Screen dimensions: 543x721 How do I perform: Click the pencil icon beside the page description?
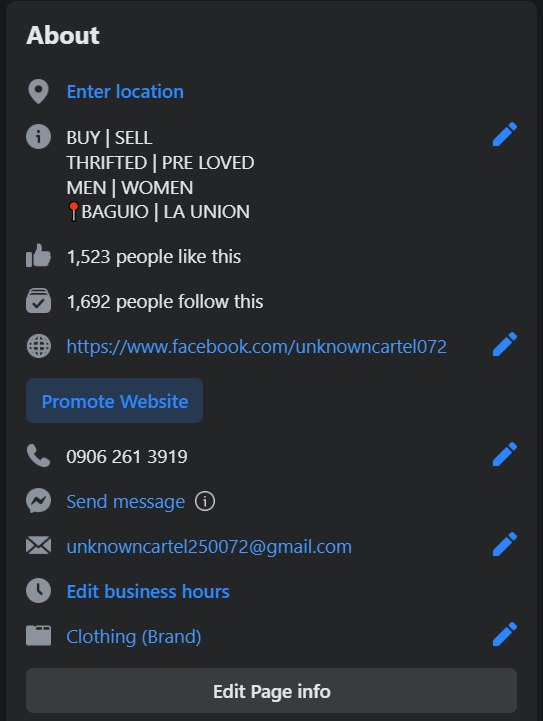click(x=505, y=134)
